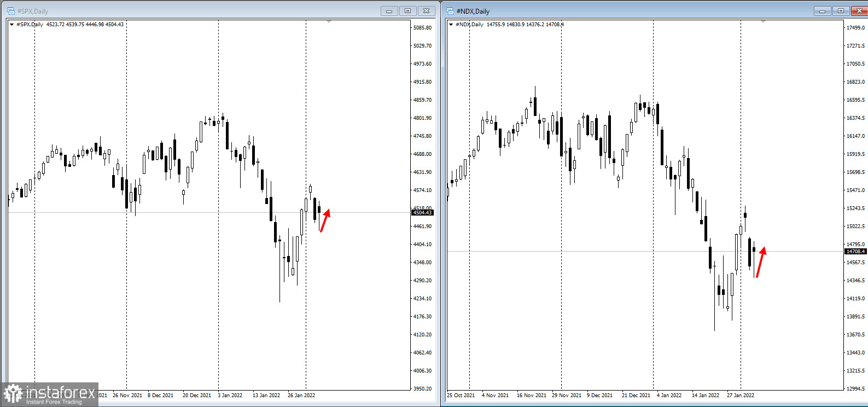Click the 26 Jan 2022 date on SPX axis
This screenshot has height=407, width=868.
301,396
